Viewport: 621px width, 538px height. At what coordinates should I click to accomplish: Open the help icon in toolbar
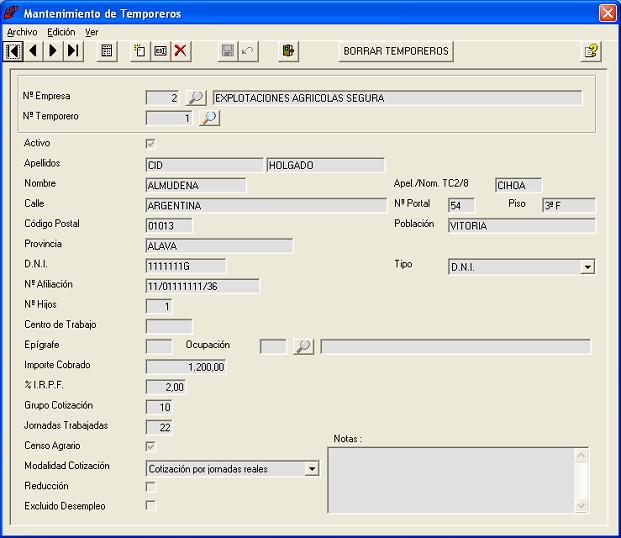(x=591, y=51)
